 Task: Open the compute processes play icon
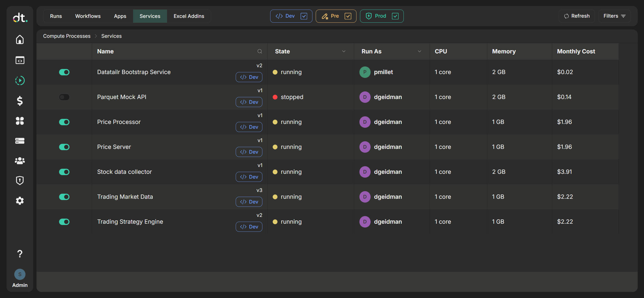click(20, 81)
